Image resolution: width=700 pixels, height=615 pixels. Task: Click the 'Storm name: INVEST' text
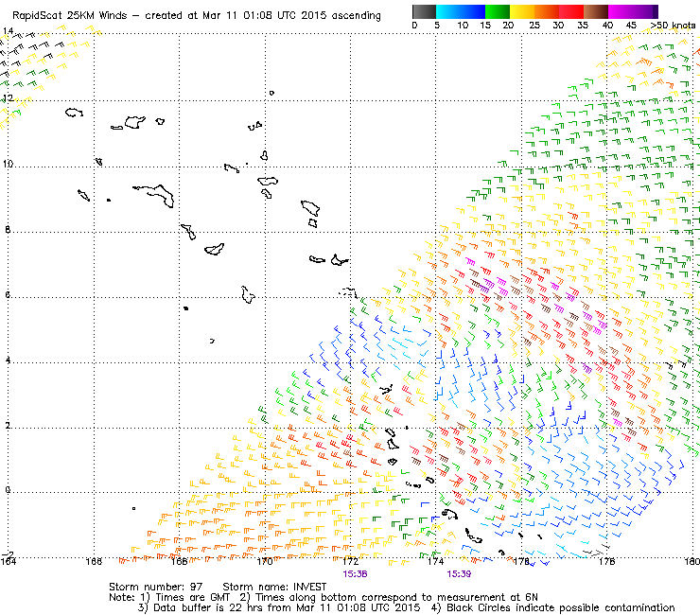[274, 587]
